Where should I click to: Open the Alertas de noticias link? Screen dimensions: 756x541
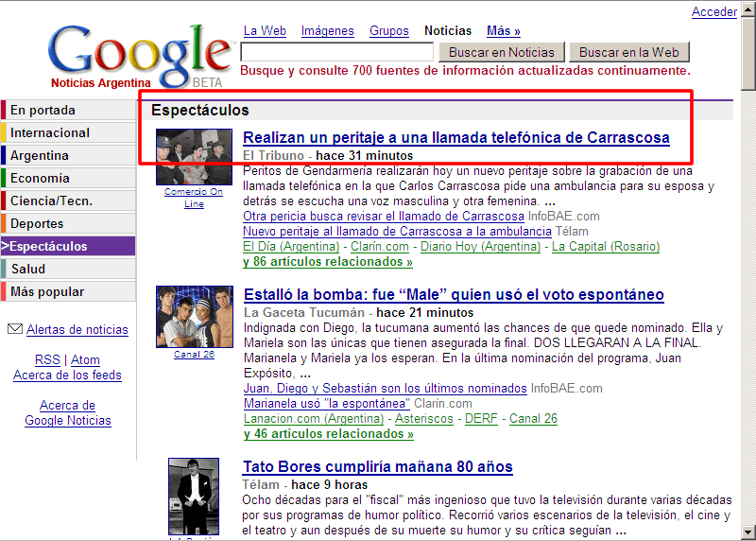(77, 330)
